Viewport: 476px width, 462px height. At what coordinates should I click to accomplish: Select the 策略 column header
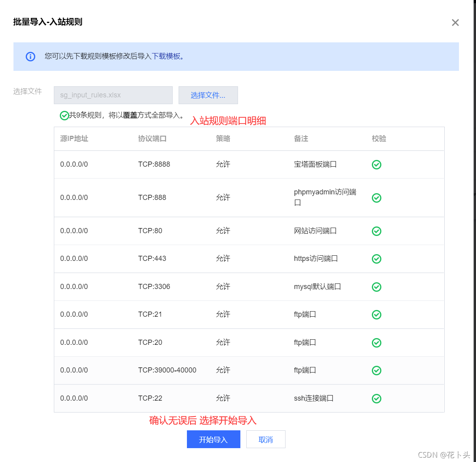tap(223, 139)
